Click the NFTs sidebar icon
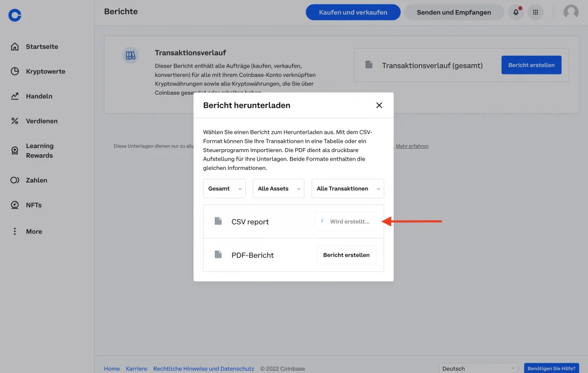This screenshot has width=588, height=373. click(15, 205)
